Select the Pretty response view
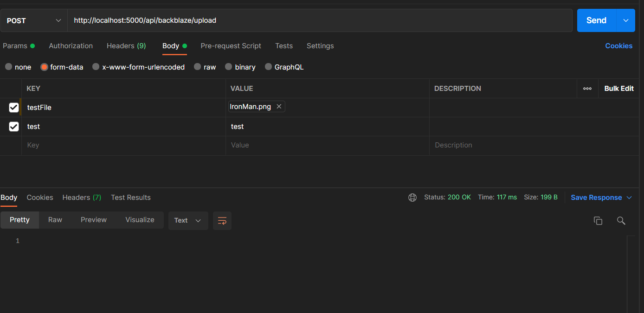Screen dimensions: 644x313 click(19, 220)
